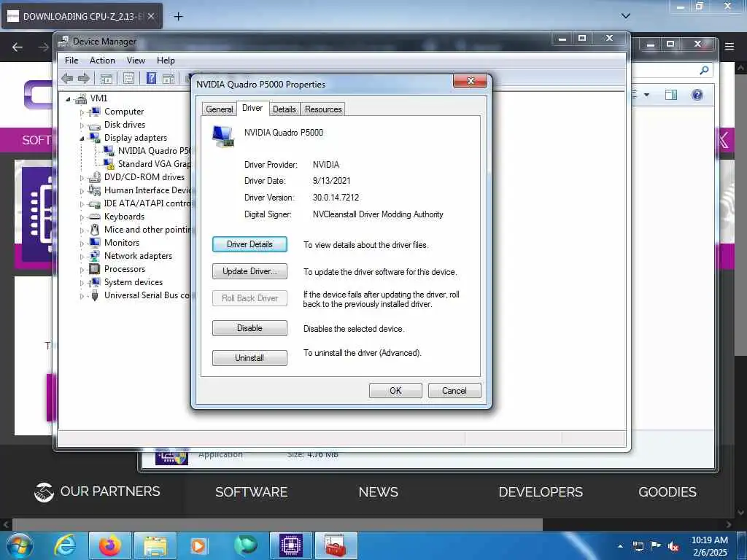The width and height of the screenshot is (747, 560).
Task: Open the blue Help toolbar icon
Action: pos(151,78)
